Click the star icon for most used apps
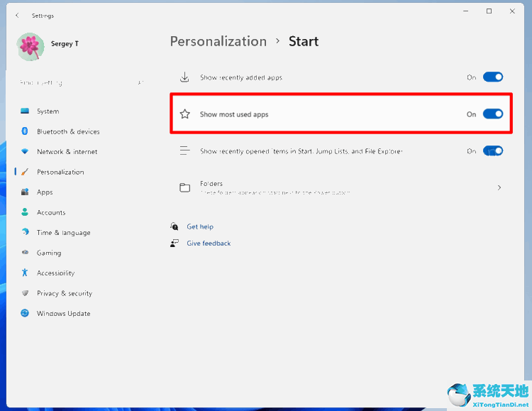The width and height of the screenshot is (532, 411). coord(184,114)
